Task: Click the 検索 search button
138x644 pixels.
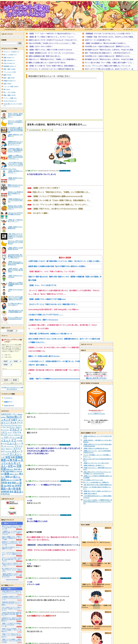Action: pyautogui.click(x=20, y=43)
